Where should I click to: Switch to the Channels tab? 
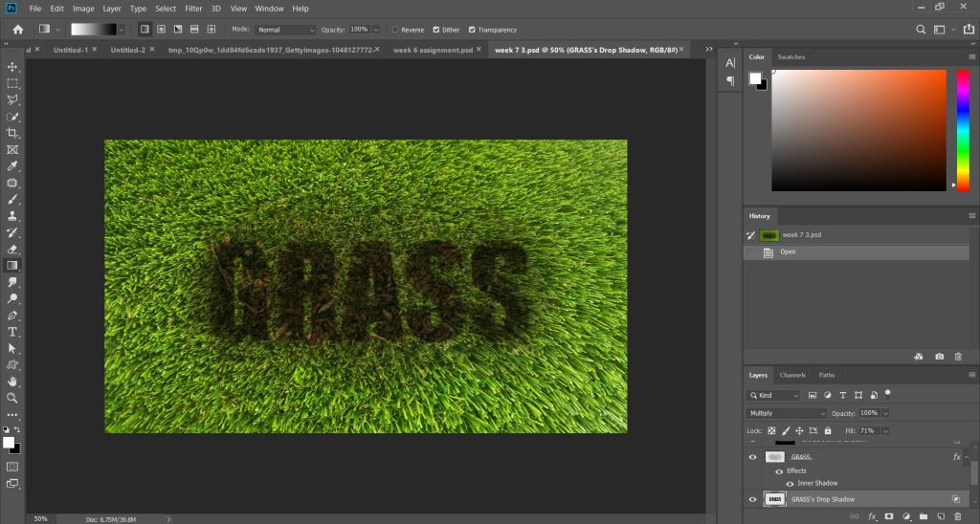tap(792, 375)
